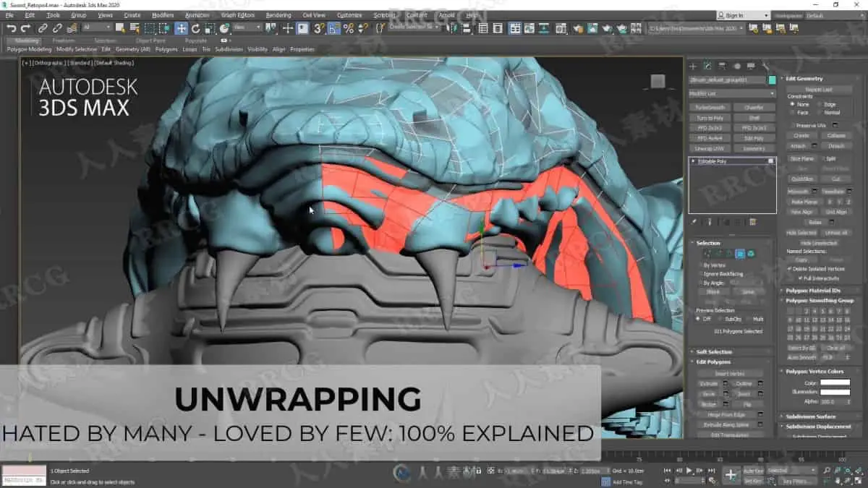Image resolution: width=868 pixels, height=488 pixels.
Task: Switch to the Modeling ribbon tab
Action: tap(27, 40)
